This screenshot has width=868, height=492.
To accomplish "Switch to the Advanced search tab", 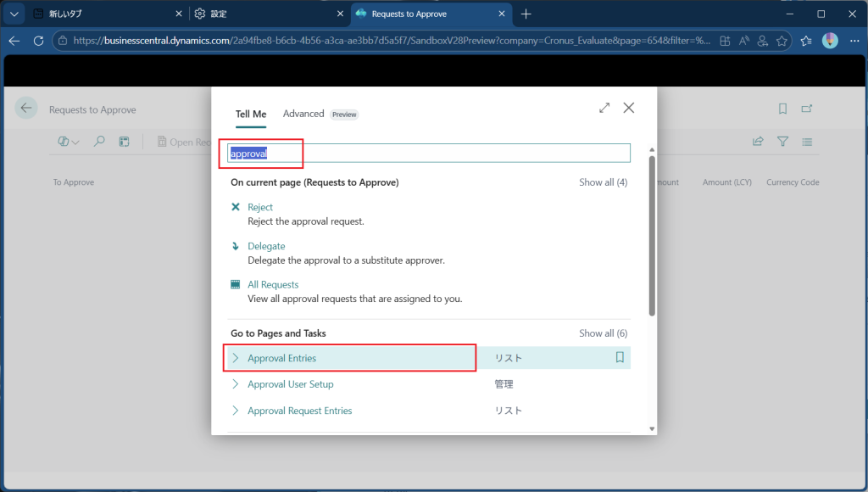I will click(x=303, y=114).
